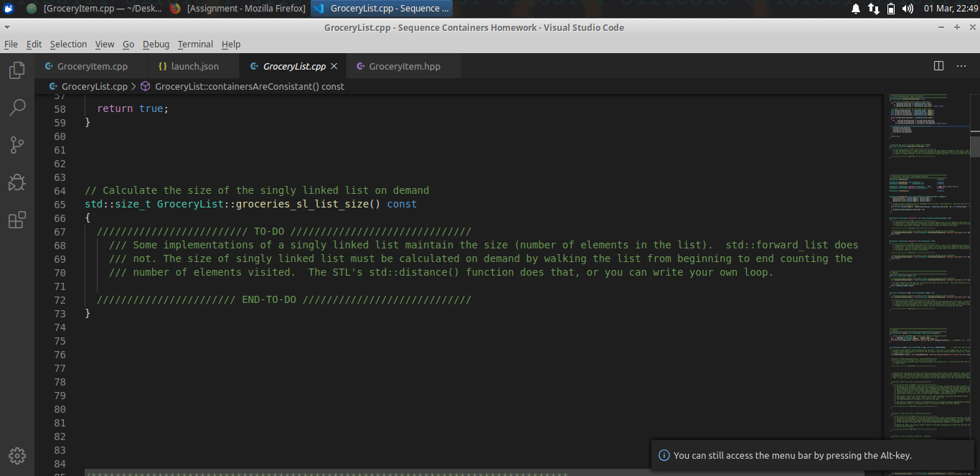
Task: Open the Terminal menu
Action: (x=194, y=44)
